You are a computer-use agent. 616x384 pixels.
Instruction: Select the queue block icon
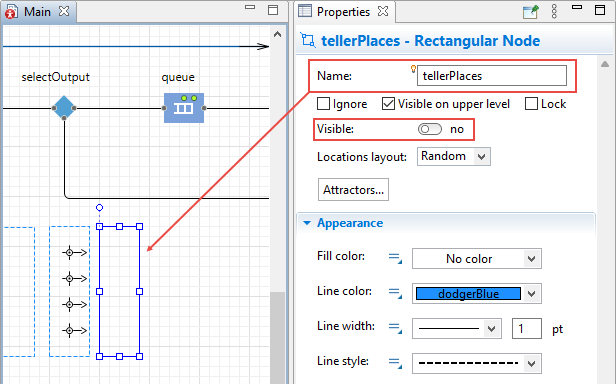184,108
